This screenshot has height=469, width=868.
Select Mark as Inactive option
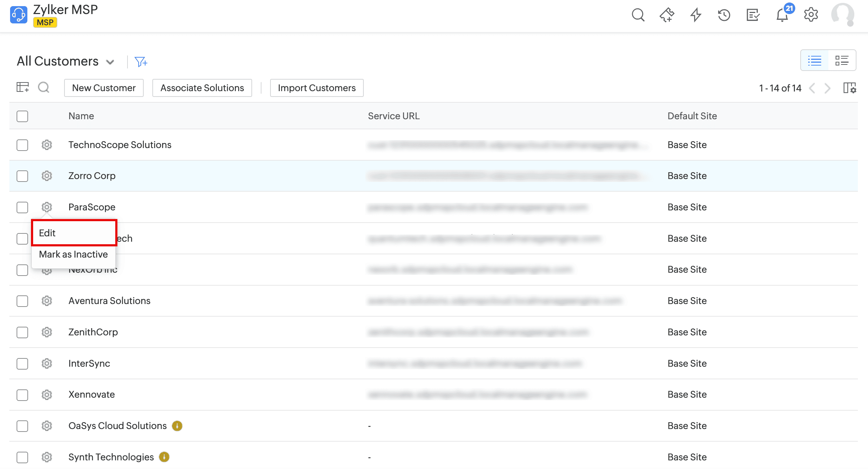(73, 254)
